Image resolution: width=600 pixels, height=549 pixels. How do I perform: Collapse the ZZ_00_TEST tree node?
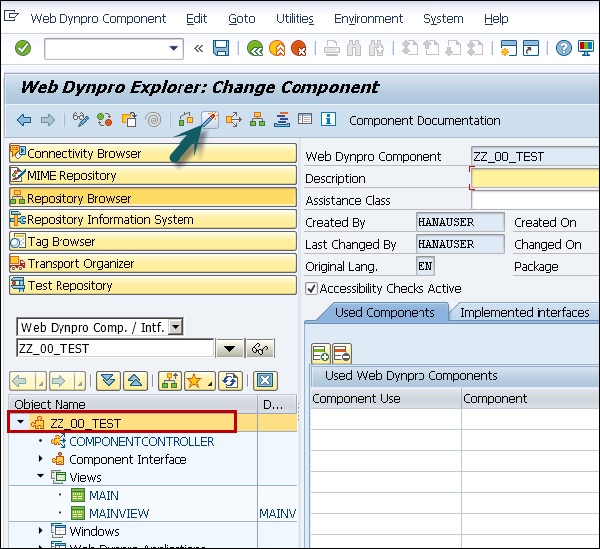point(22,423)
